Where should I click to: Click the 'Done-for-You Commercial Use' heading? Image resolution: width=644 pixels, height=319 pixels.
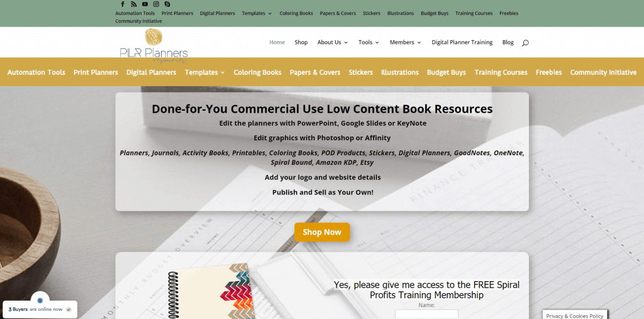click(x=322, y=109)
